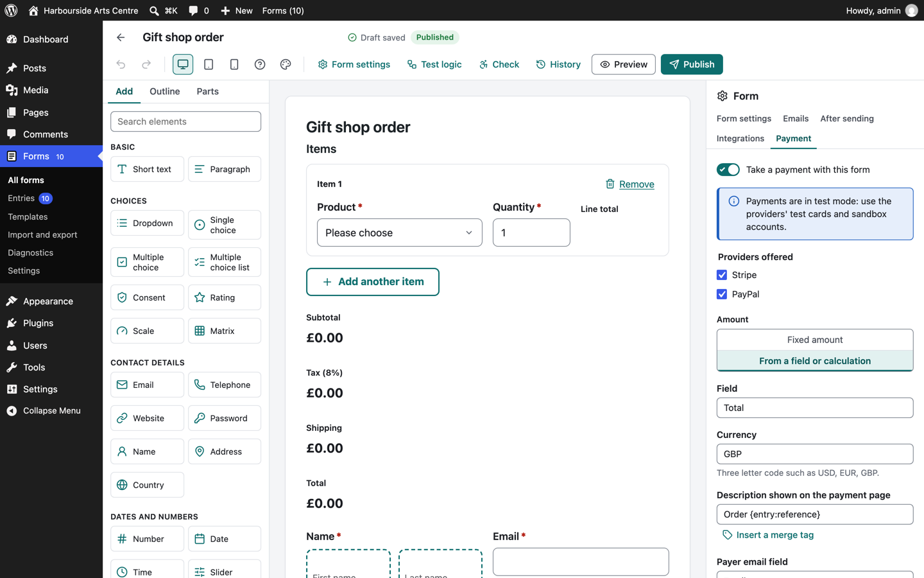
Task: Add a Consent element
Action: 147,297
